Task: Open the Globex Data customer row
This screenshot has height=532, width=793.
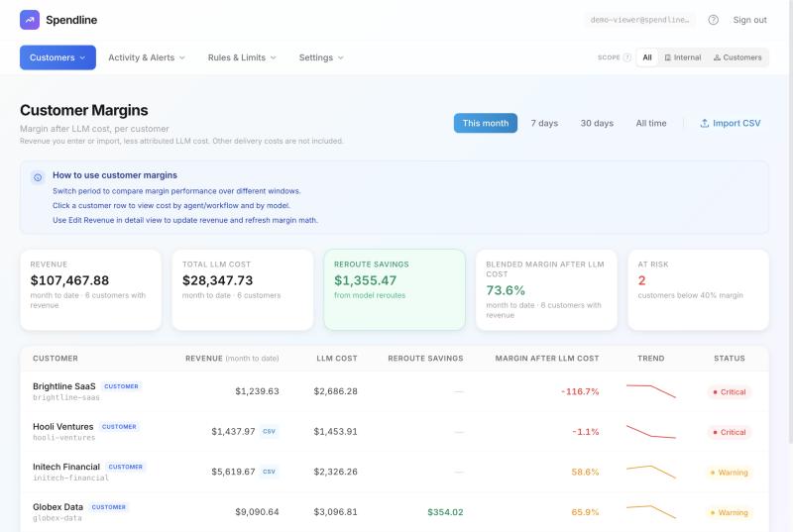Action: (x=395, y=512)
